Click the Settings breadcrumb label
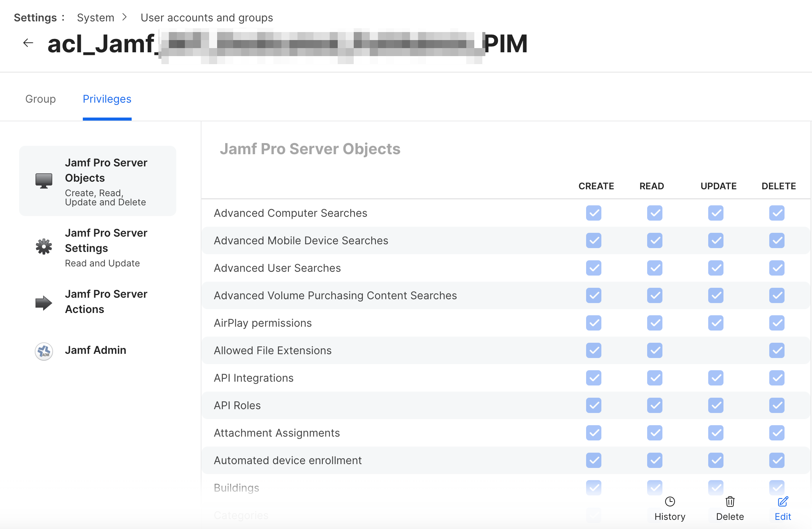Image resolution: width=812 pixels, height=529 pixels. (x=35, y=18)
